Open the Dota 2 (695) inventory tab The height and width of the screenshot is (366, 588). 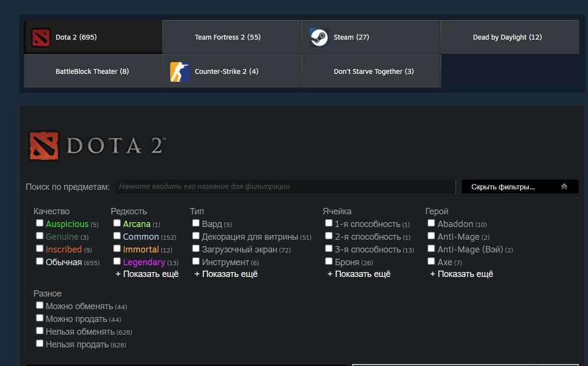[93, 37]
